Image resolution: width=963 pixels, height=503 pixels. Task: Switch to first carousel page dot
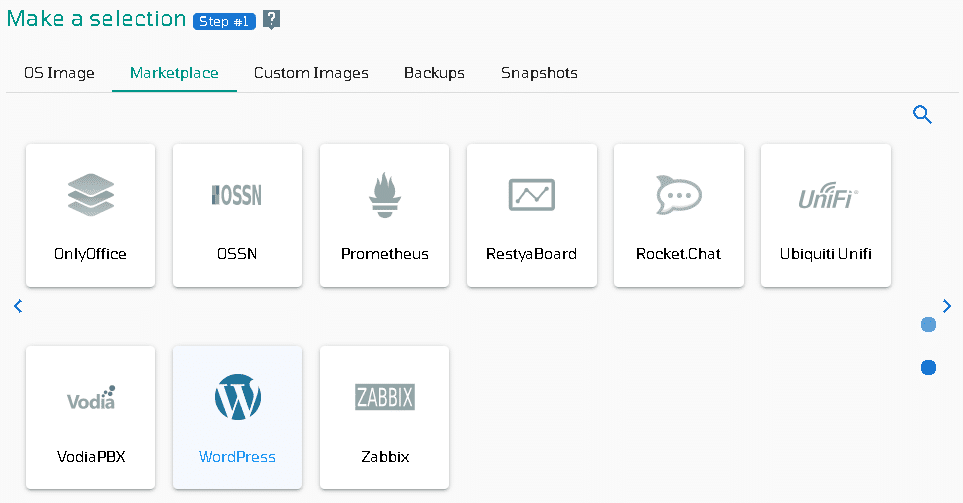[x=929, y=324]
